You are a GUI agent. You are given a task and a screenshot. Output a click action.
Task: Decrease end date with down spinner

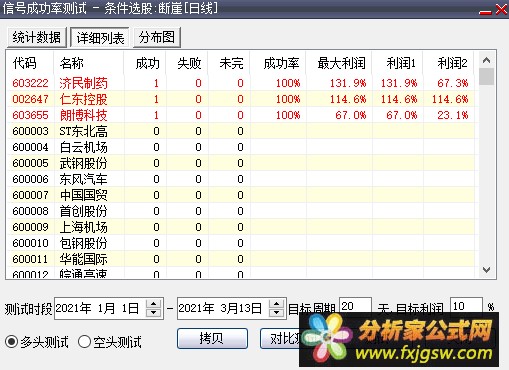tap(277, 313)
